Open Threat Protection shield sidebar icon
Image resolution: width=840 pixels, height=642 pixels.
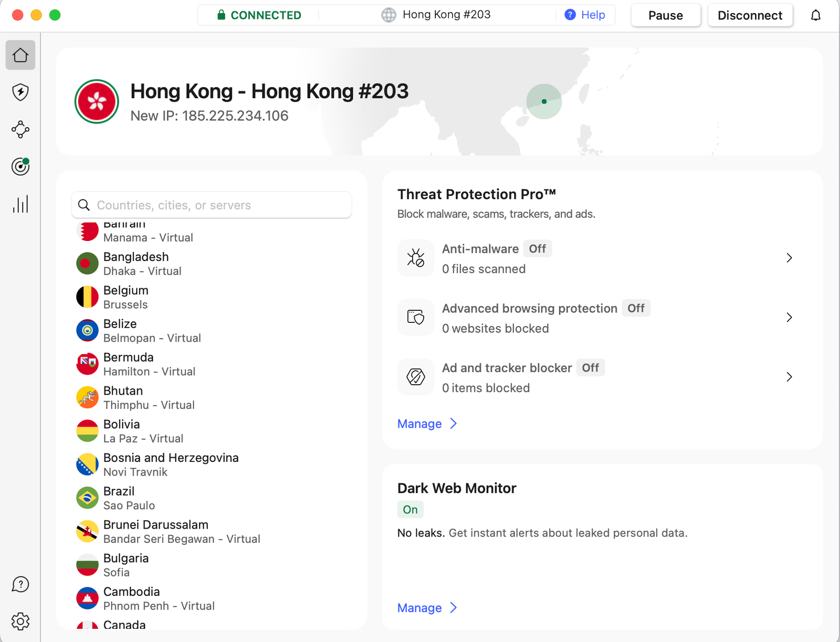click(x=20, y=92)
